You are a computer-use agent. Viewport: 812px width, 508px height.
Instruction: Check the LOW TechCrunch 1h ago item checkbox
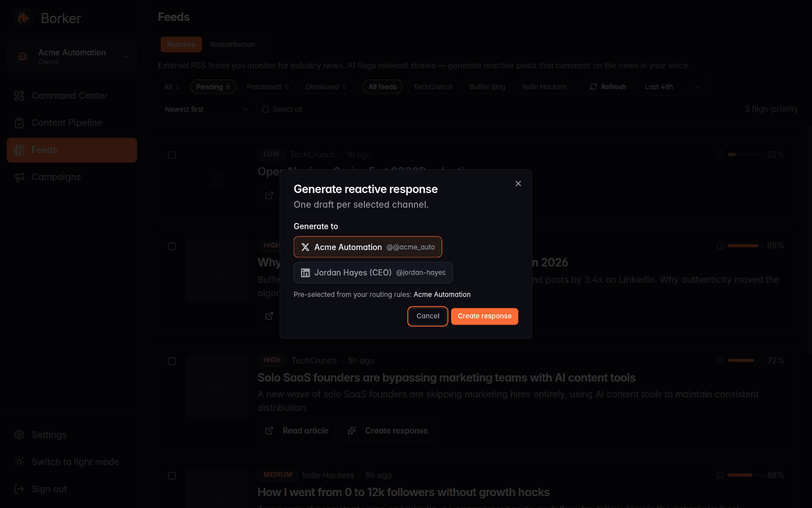tap(172, 155)
